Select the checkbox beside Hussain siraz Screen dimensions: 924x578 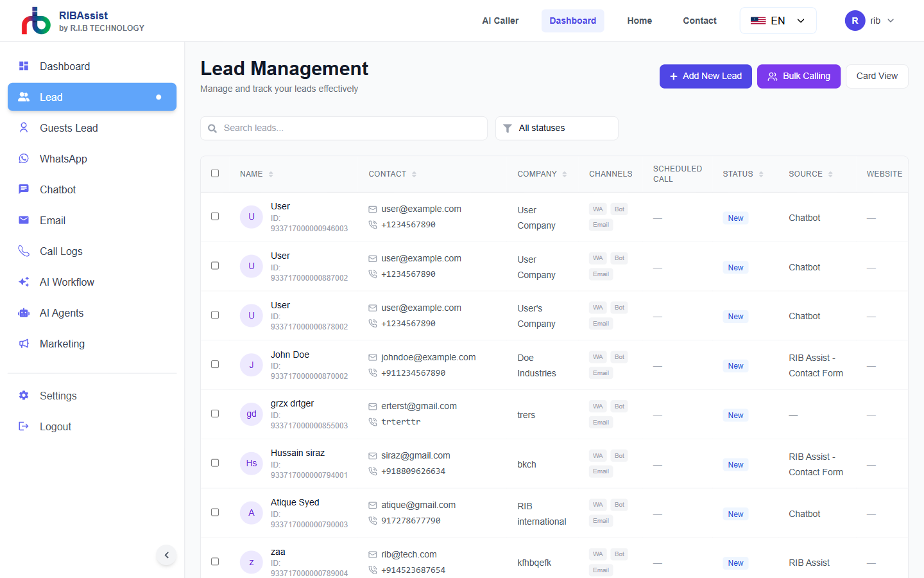coord(215,462)
